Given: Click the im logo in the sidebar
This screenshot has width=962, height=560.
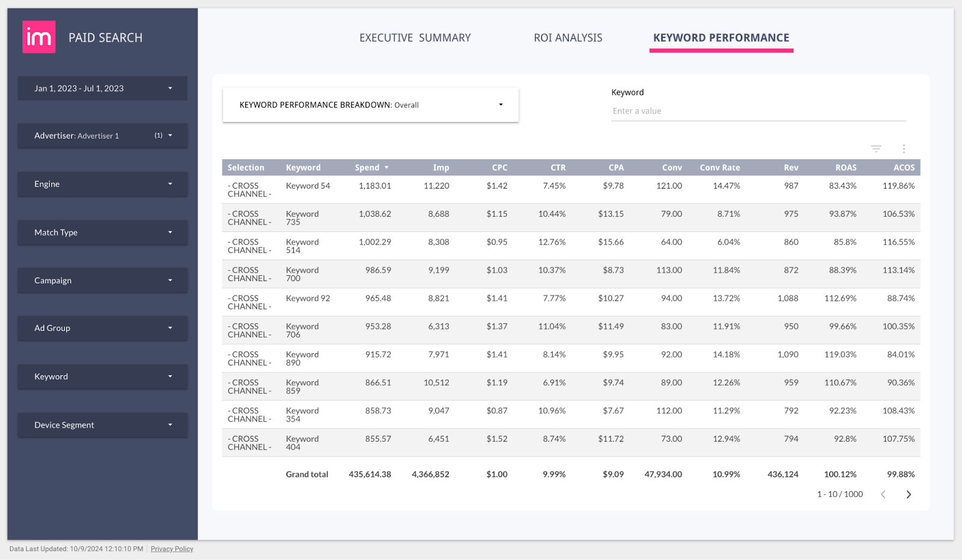Looking at the screenshot, I should 38,36.
